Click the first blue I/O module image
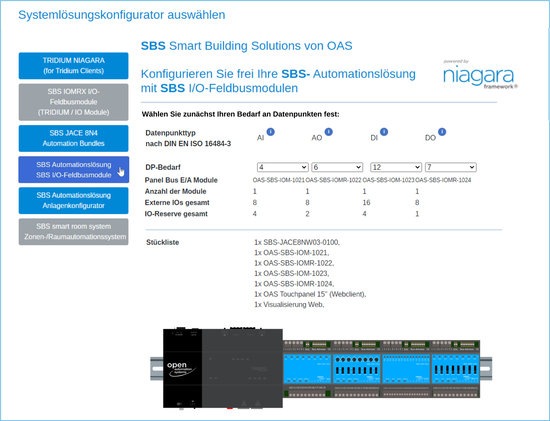This screenshot has width=550, height=421. (307, 369)
